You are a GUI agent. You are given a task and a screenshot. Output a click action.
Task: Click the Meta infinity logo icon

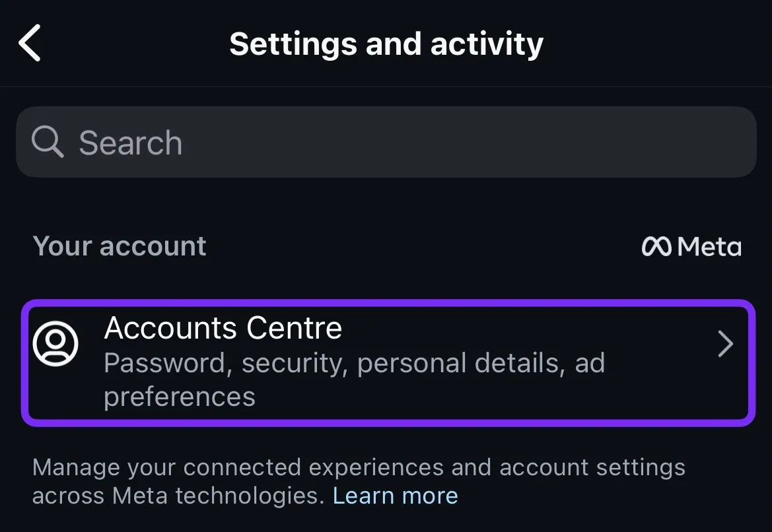(656, 247)
